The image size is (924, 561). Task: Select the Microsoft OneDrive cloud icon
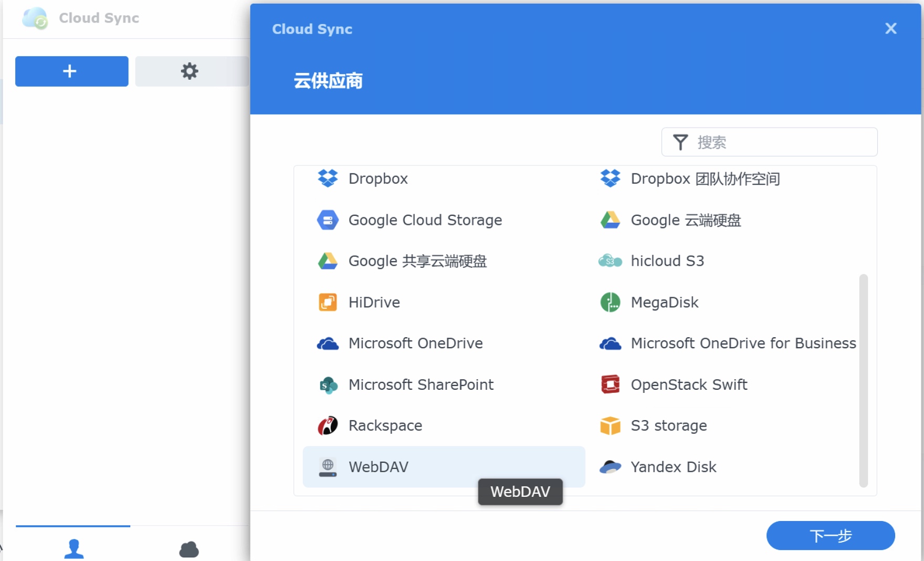tap(328, 344)
